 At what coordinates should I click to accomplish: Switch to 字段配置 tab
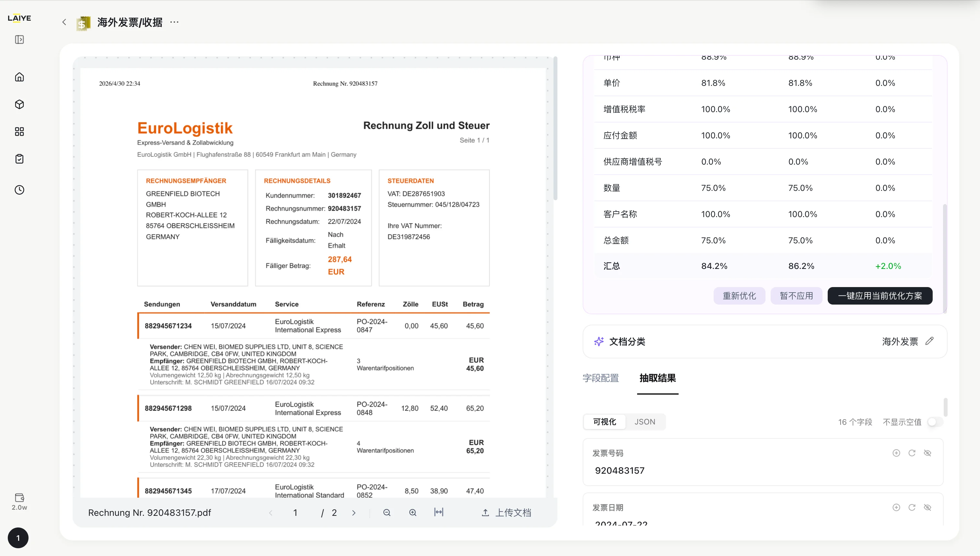point(601,378)
